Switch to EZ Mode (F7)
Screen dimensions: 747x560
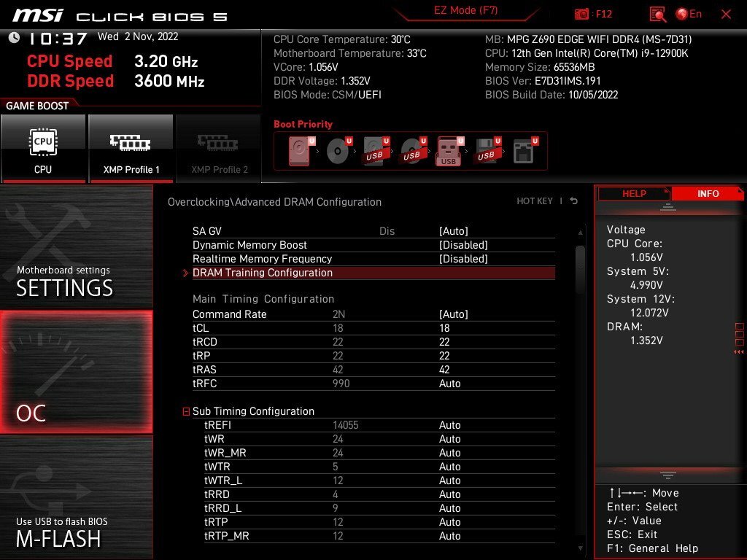coord(466,10)
